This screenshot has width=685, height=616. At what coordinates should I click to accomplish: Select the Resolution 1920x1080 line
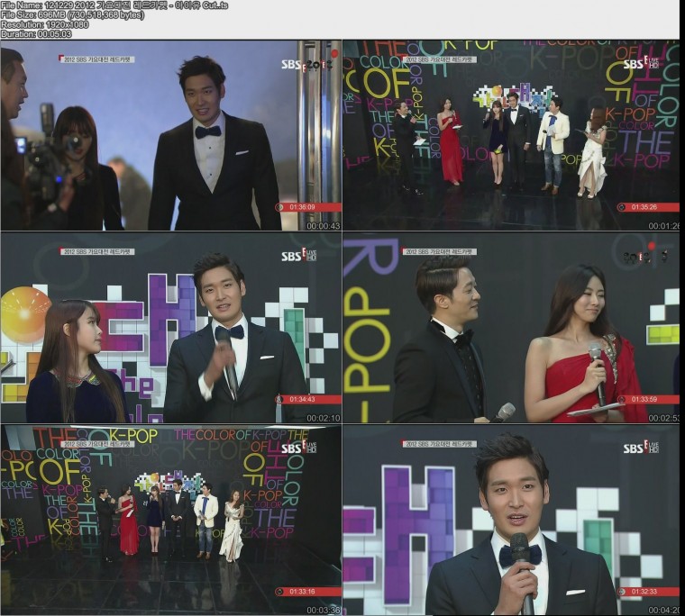[x=44, y=24]
